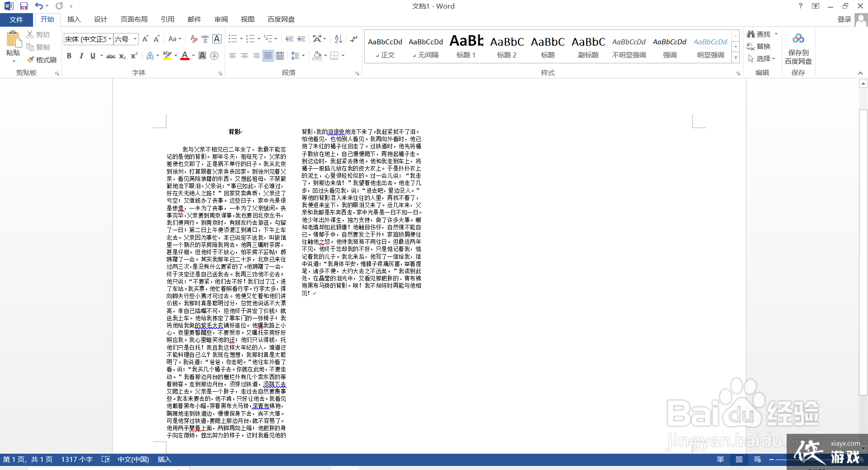Save the document with the floppy icon
Image resolution: width=868 pixels, height=470 pixels.
(24, 6)
